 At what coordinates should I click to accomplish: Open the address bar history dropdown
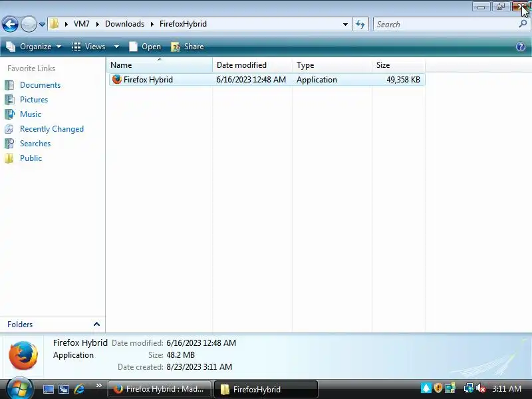[x=345, y=25]
